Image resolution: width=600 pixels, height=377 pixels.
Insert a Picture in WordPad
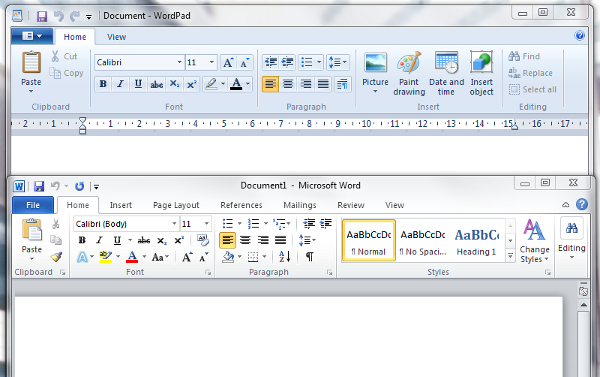pos(375,73)
